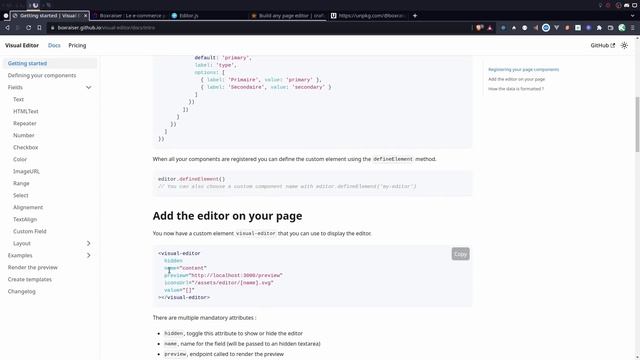Open the Alignement field doc
This screenshot has height=360, width=640.
point(28,207)
